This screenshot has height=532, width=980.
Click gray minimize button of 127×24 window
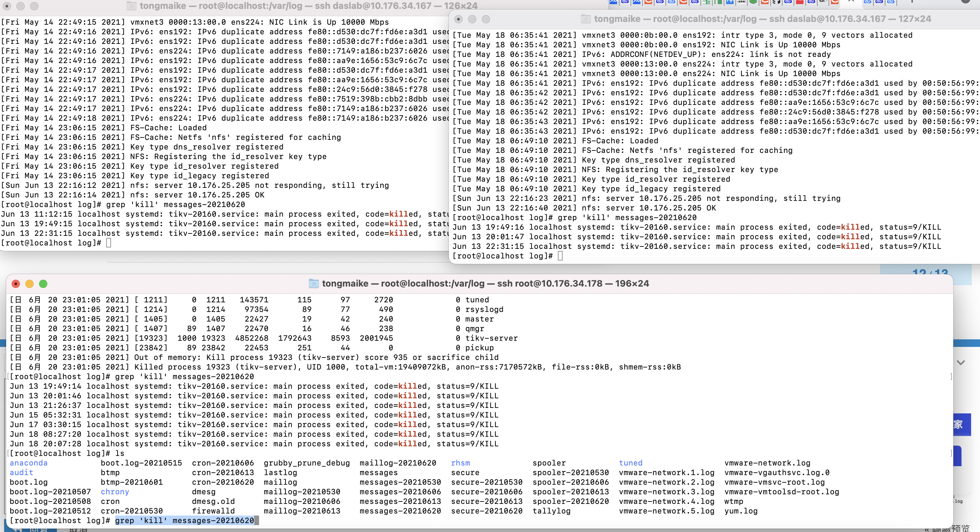click(x=472, y=19)
